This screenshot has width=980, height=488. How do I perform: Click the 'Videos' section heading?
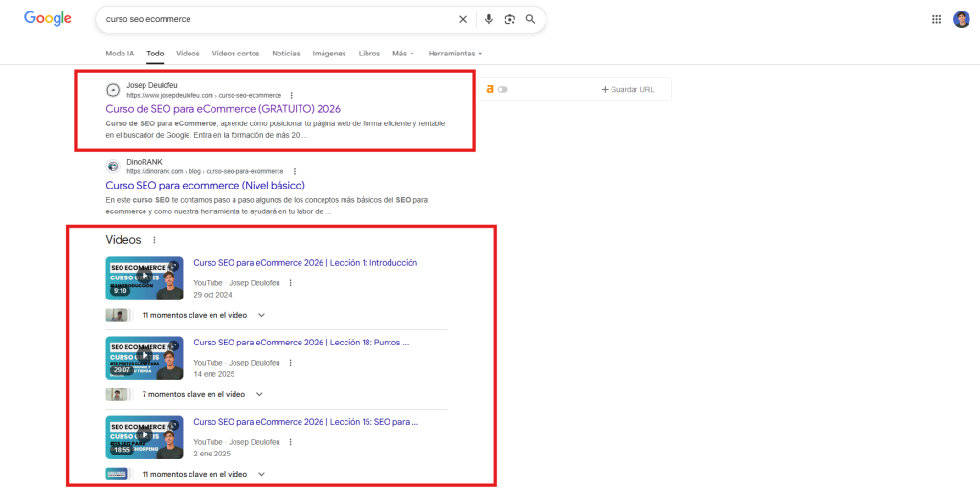pos(123,240)
